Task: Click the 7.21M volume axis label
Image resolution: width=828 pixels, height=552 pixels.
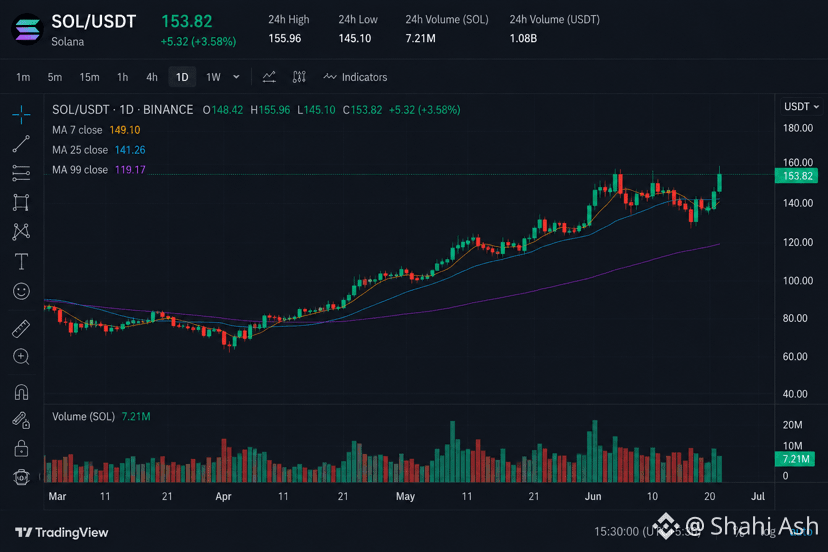Action: click(x=795, y=459)
